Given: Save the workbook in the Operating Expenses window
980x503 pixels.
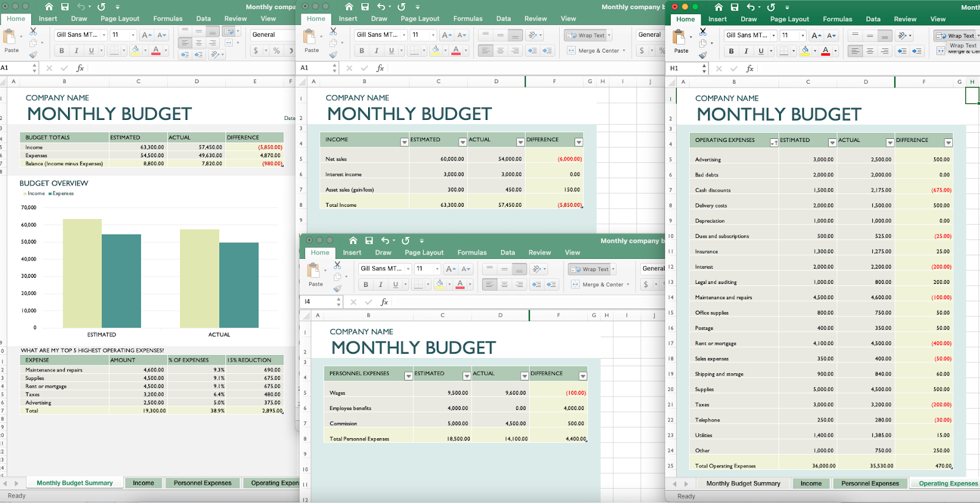Looking at the screenshot, I should [x=734, y=7].
